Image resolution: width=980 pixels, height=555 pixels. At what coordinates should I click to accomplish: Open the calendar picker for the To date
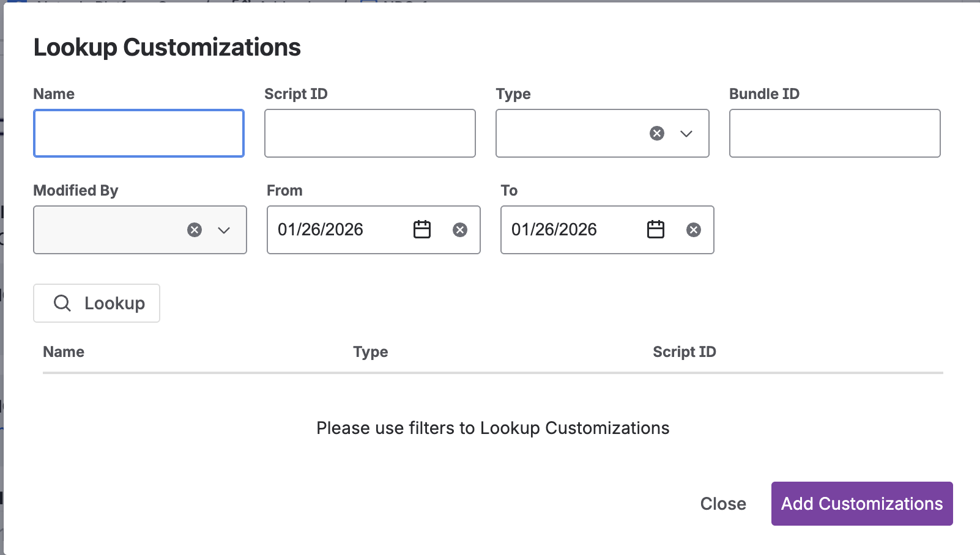(x=655, y=230)
